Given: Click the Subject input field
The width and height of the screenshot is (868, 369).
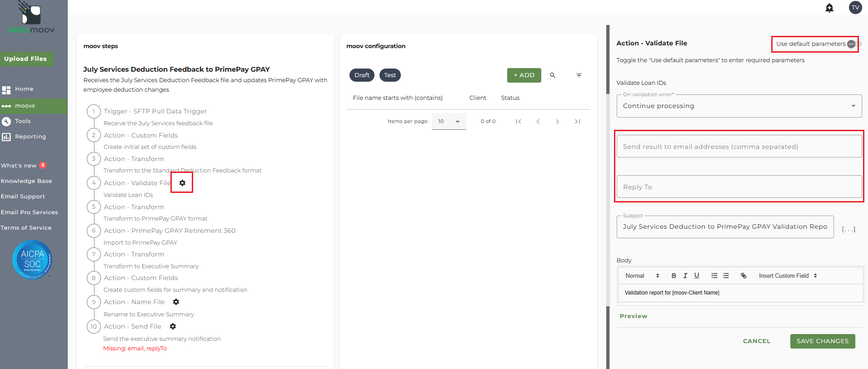Looking at the screenshot, I should tap(725, 227).
